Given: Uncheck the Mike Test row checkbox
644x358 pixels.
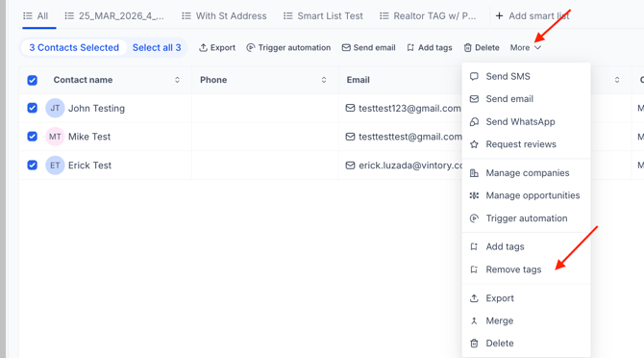Looking at the screenshot, I should point(33,137).
